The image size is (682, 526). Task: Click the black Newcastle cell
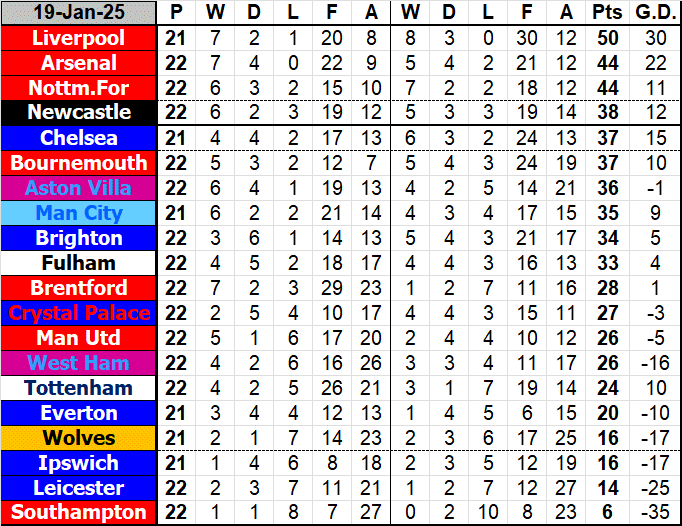(x=79, y=113)
